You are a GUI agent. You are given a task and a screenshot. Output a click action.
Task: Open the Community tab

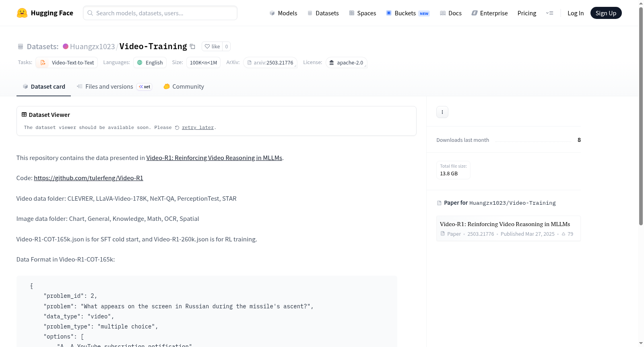pyautogui.click(x=184, y=87)
